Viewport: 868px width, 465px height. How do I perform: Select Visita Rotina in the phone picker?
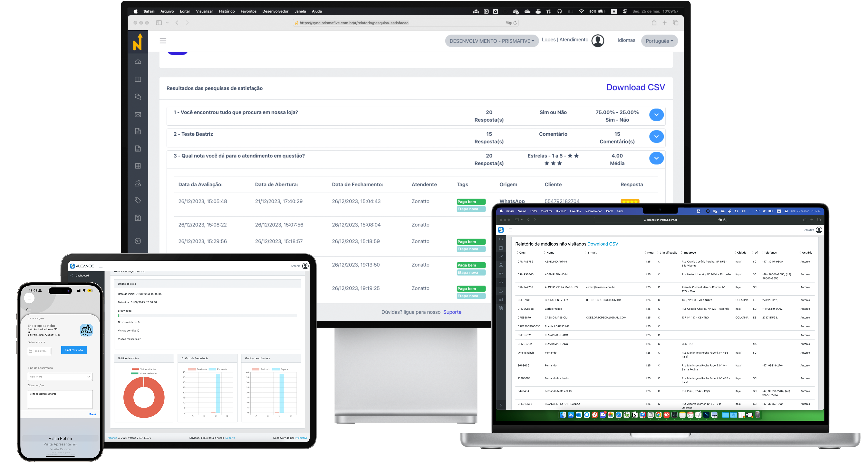[60, 438]
